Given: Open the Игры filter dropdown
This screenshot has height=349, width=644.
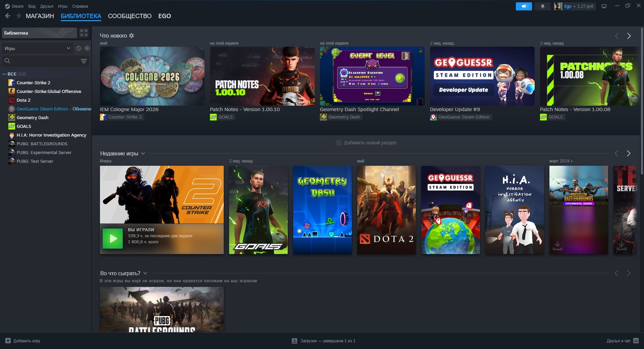Looking at the screenshot, I should point(37,48).
